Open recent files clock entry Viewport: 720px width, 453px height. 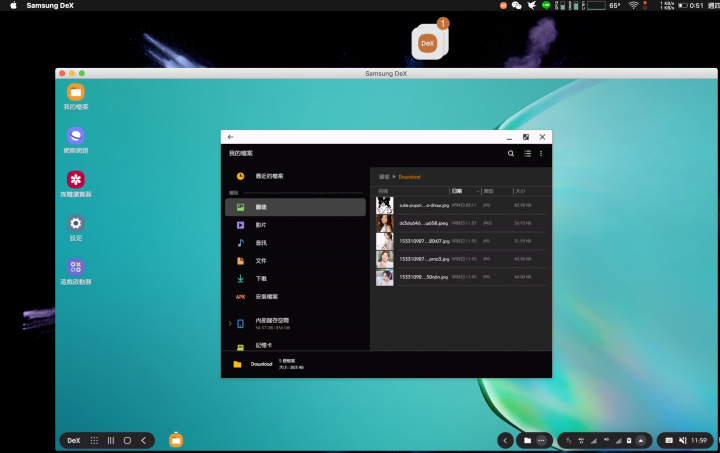tap(295, 176)
